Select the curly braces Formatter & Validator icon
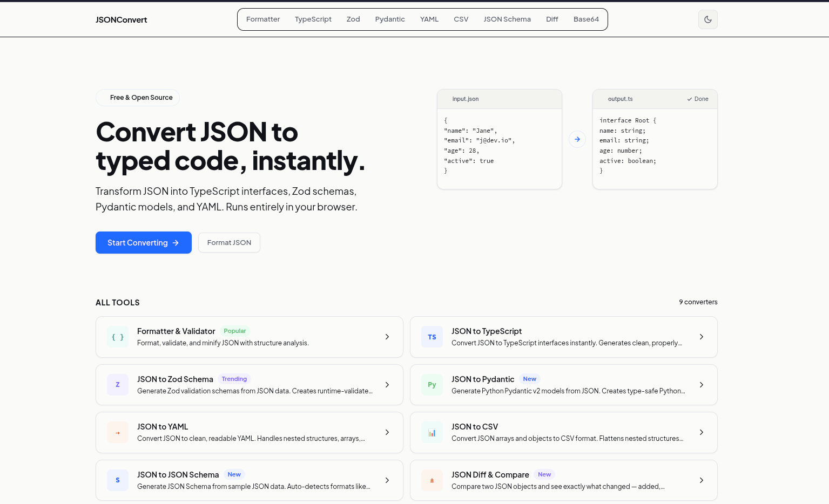Viewport: 829px width, 504px height. tap(117, 337)
